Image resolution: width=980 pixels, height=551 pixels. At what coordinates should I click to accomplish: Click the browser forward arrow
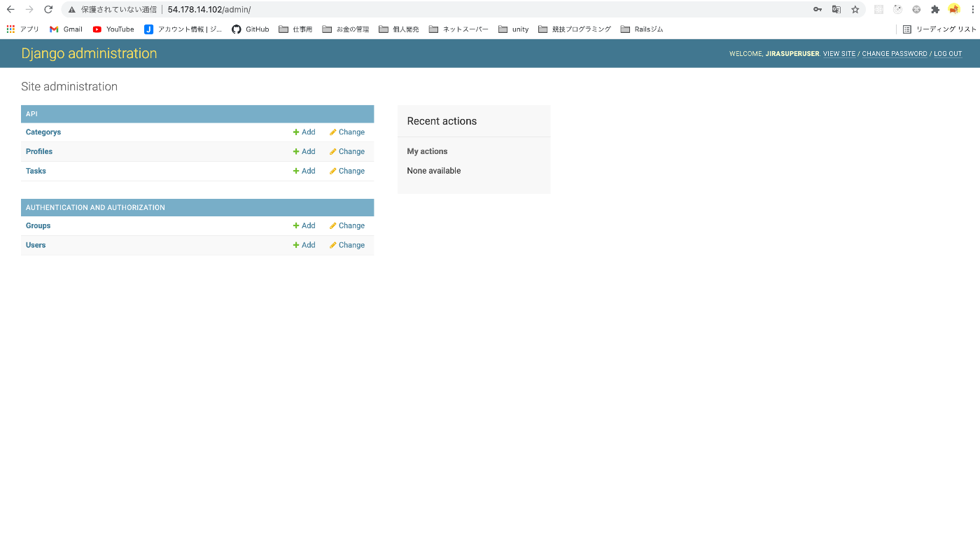[x=29, y=10]
